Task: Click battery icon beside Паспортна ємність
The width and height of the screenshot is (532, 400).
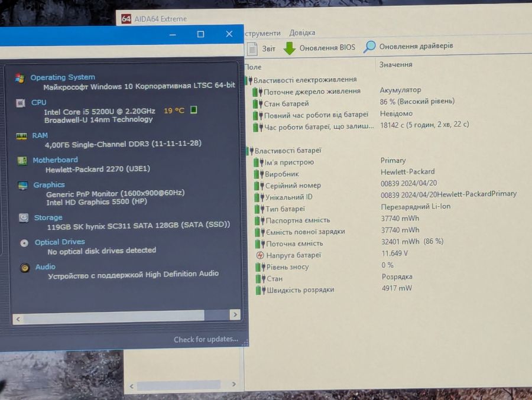Action: (x=260, y=221)
